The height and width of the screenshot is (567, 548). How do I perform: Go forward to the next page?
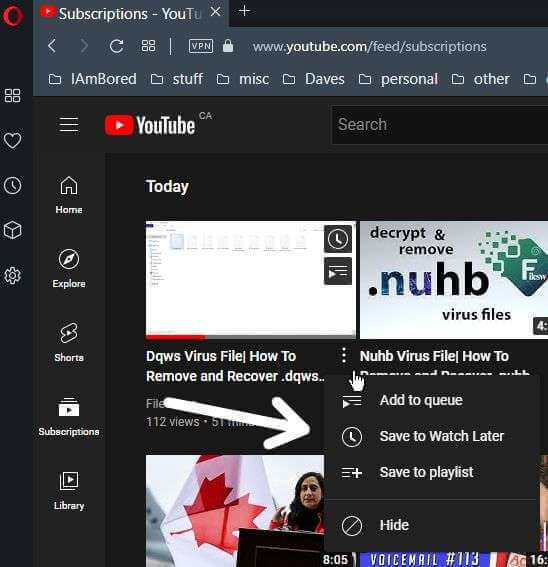click(84, 46)
